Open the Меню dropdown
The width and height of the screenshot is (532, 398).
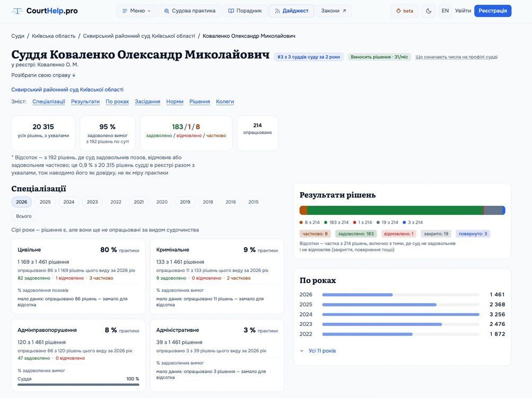[136, 11]
